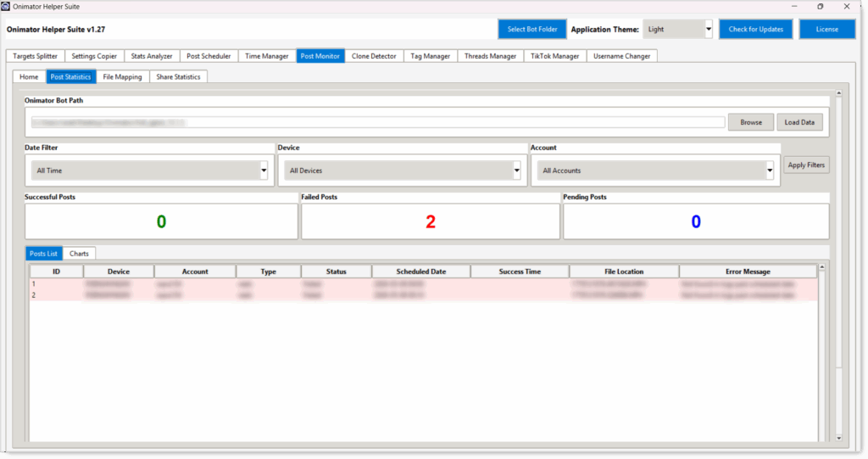Screen dimensions: 868x459
Task: Click Check for Updates button
Action: 755,30
